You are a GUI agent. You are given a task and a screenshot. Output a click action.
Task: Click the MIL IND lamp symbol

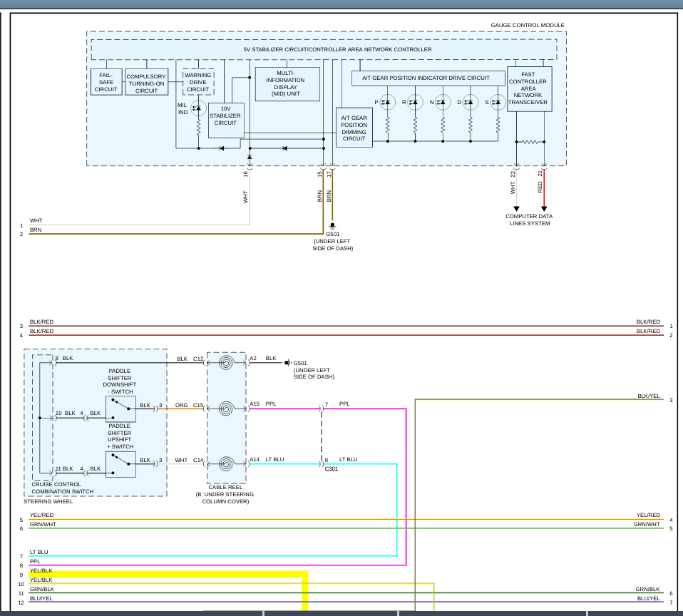(199, 108)
